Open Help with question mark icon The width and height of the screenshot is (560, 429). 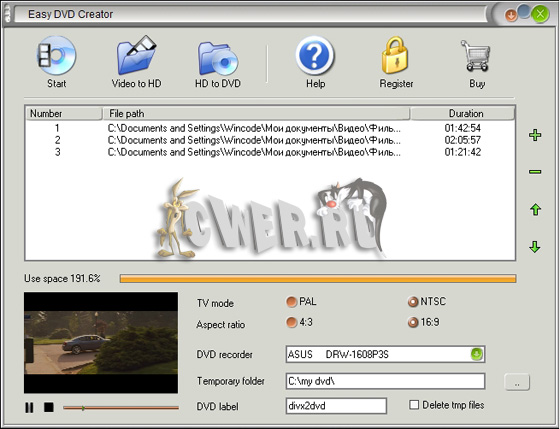point(315,56)
